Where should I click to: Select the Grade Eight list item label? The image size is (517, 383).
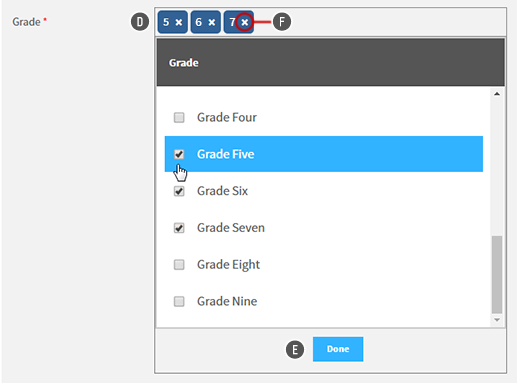pos(228,265)
